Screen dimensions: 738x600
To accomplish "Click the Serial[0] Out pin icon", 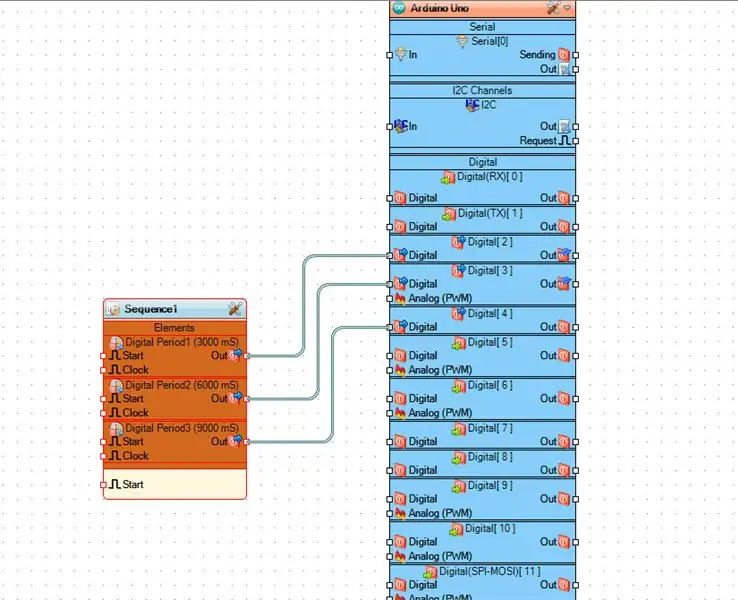I will 564,69.
